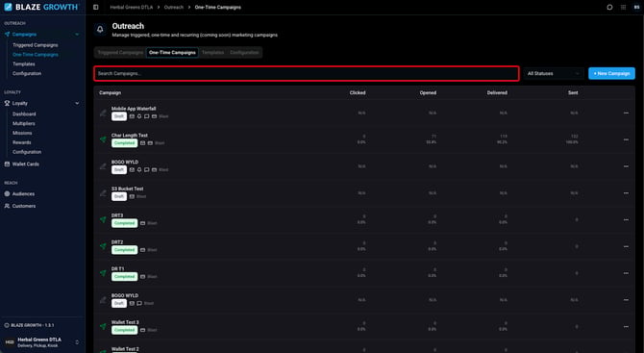Collapse the Loyalty section chevron in sidebar

tap(77, 103)
